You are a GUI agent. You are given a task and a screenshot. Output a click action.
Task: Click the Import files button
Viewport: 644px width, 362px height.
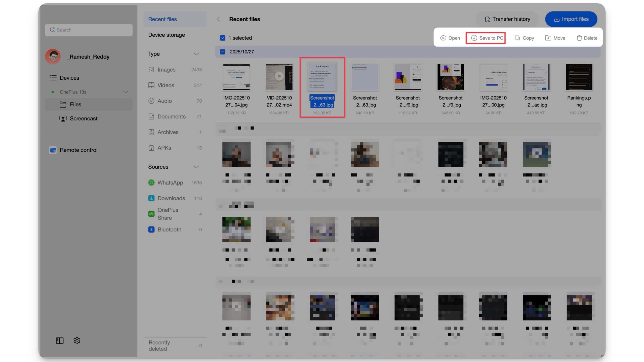[x=571, y=19]
